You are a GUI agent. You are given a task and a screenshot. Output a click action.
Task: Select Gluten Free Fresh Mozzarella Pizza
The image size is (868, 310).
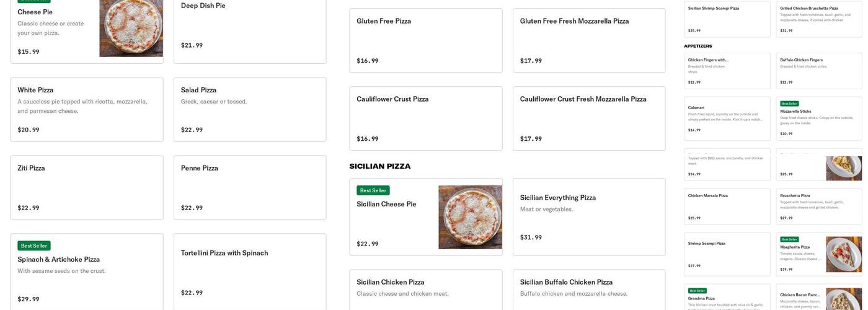point(588,40)
